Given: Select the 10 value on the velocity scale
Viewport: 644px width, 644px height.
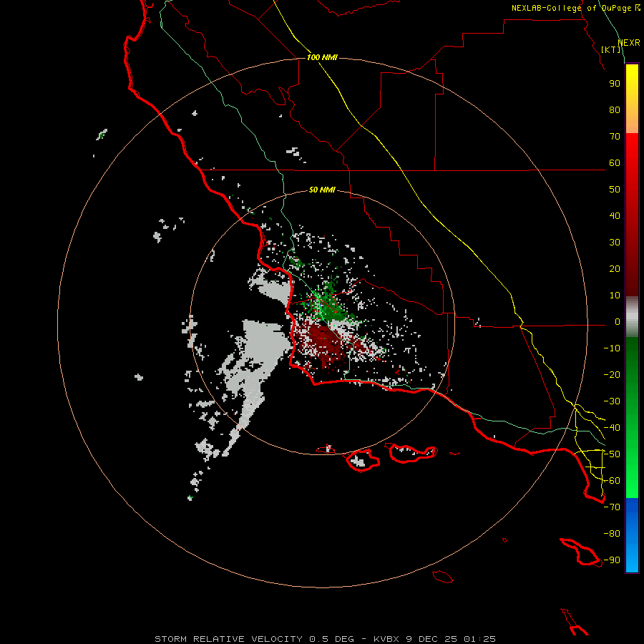Looking at the screenshot, I should pos(615,296).
